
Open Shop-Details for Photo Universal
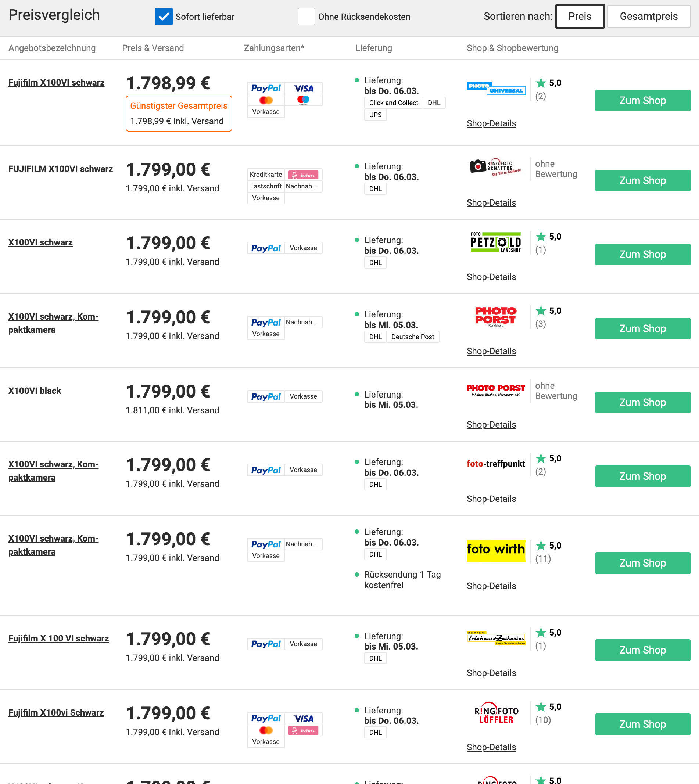point(491,123)
